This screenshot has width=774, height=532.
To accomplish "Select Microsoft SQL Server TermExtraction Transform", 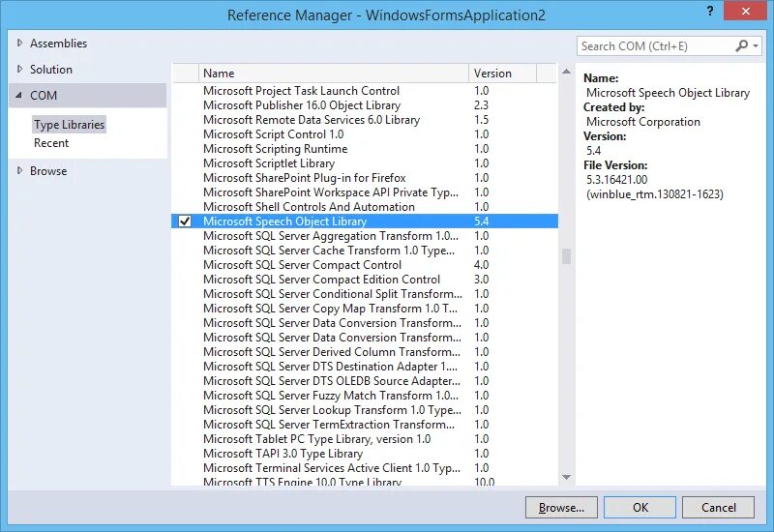I will pos(365,425).
